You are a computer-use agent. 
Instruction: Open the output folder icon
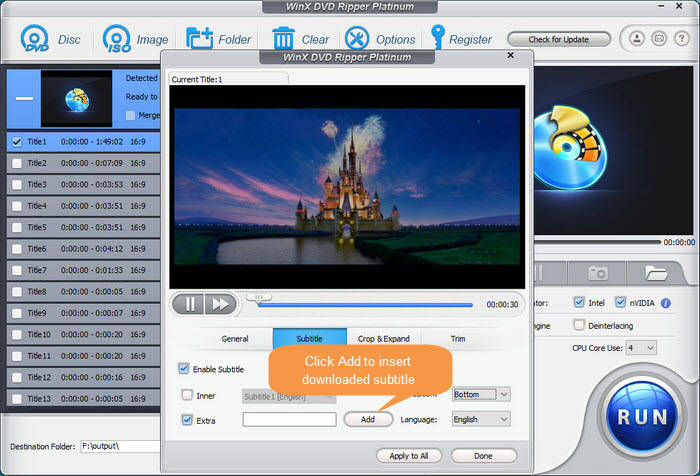click(655, 272)
